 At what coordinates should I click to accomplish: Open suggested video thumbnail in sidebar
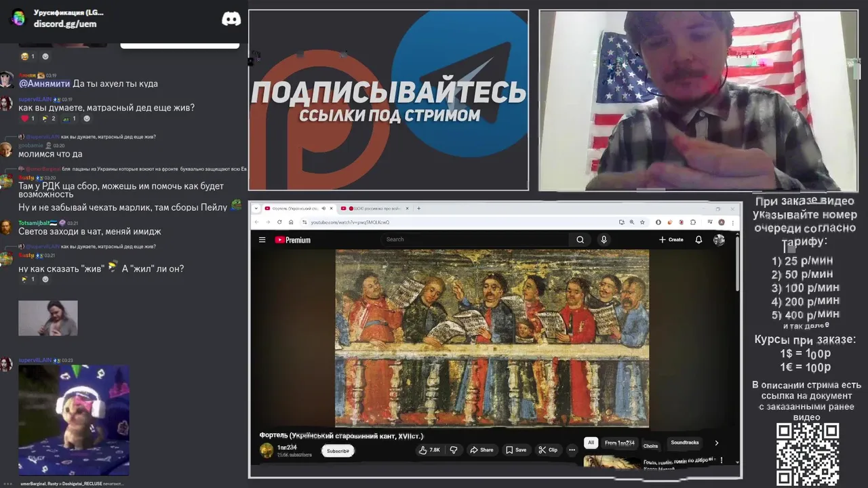tap(611, 462)
